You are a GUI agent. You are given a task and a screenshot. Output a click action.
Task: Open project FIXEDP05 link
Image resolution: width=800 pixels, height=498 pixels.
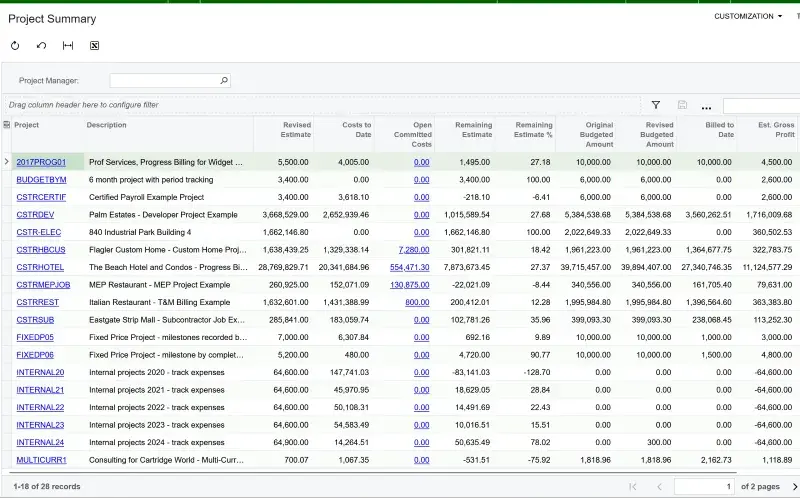(x=35, y=337)
